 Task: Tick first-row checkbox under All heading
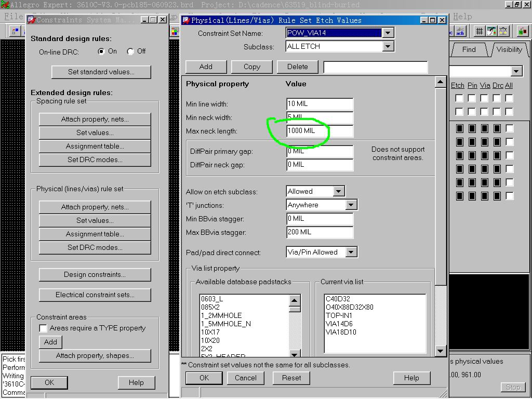coord(509,98)
